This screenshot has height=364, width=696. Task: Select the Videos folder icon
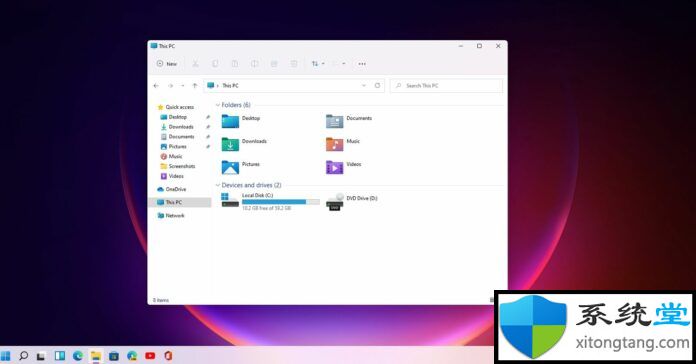point(335,167)
